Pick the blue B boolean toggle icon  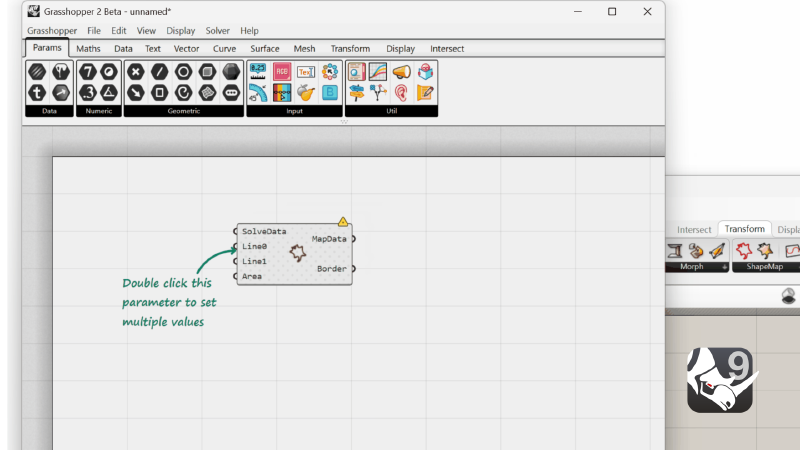(x=330, y=93)
